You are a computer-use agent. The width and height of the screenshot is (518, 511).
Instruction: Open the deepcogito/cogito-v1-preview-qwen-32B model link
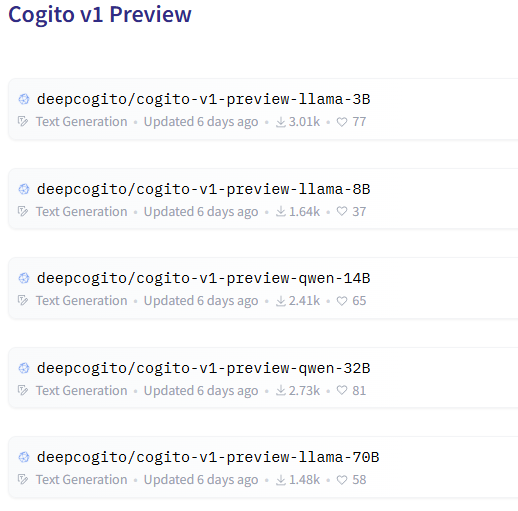(203, 368)
